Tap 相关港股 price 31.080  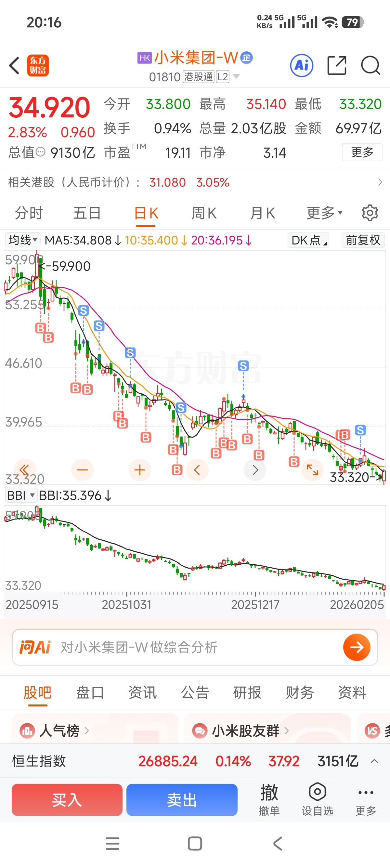(167, 182)
